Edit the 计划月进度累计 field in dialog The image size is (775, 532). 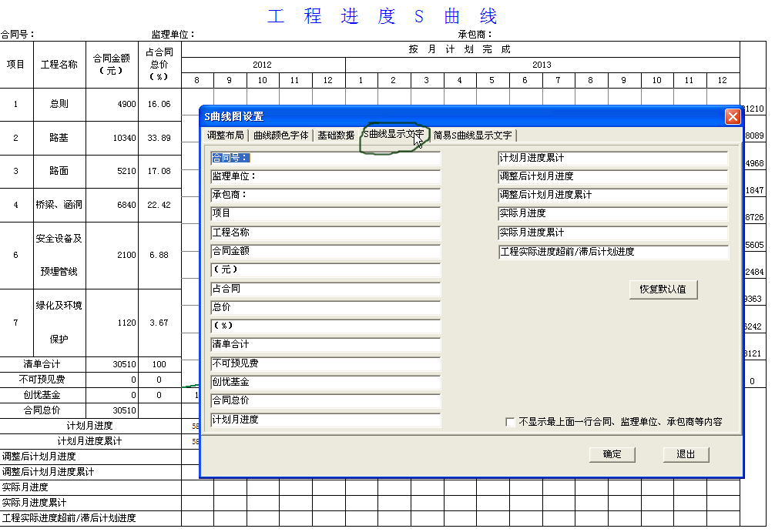613,158
